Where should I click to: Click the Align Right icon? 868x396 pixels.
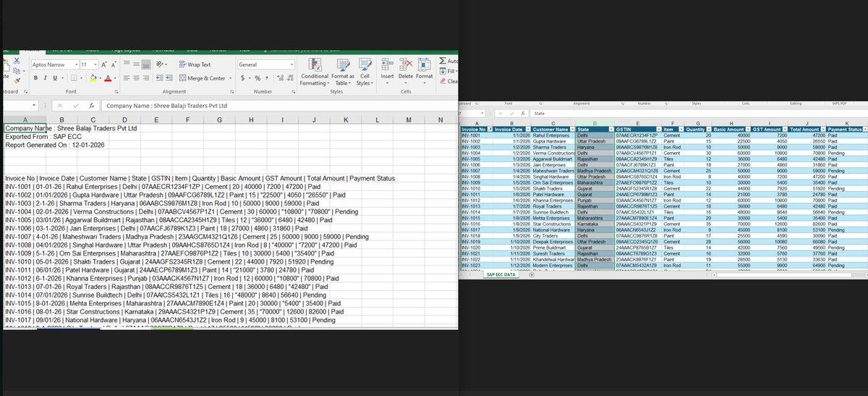coord(146,77)
